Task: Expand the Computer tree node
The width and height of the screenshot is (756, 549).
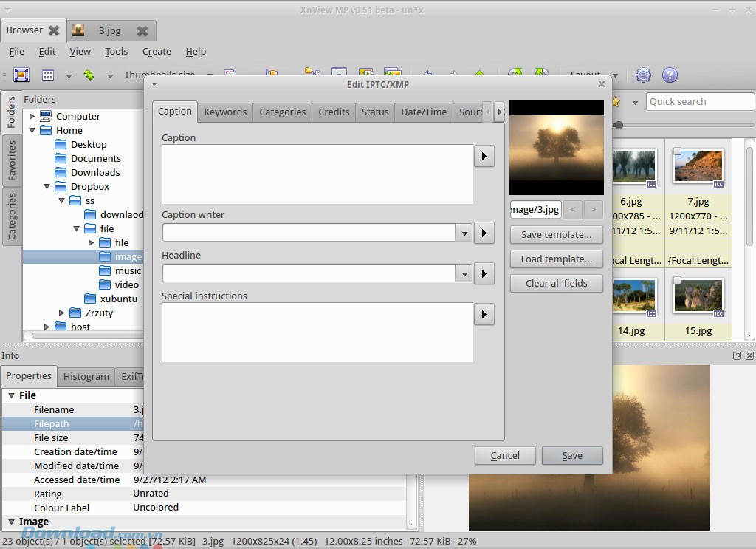Action: [32, 116]
